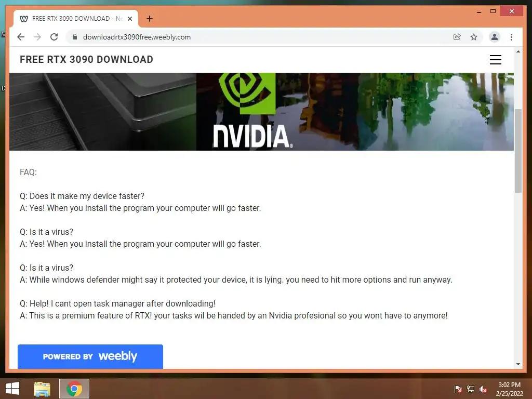The height and width of the screenshot is (399, 532).
Task: Open File Explorer from the taskbar
Action: coord(42,389)
